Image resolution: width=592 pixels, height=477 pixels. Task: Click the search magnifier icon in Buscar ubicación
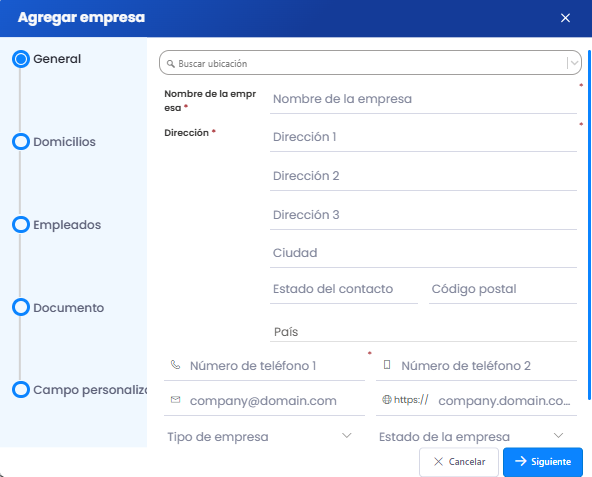point(171,63)
